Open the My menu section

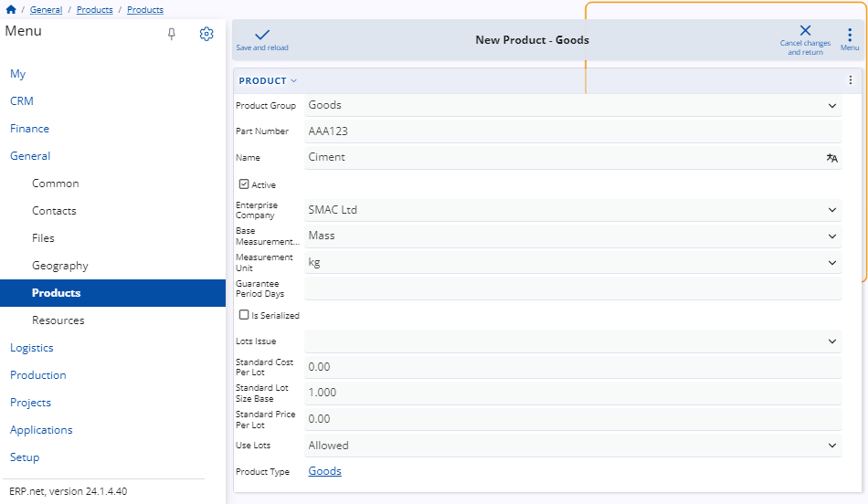point(17,74)
